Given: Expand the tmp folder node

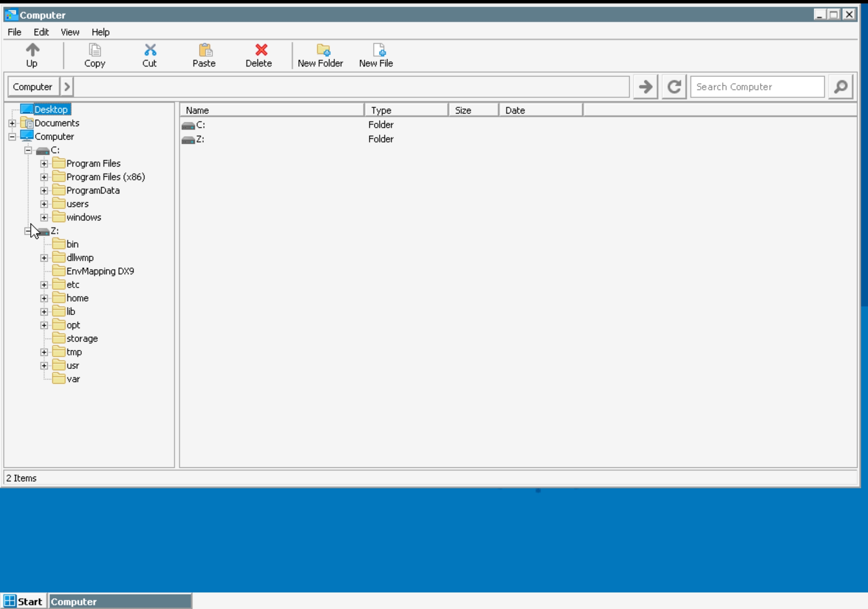Looking at the screenshot, I should [x=44, y=352].
